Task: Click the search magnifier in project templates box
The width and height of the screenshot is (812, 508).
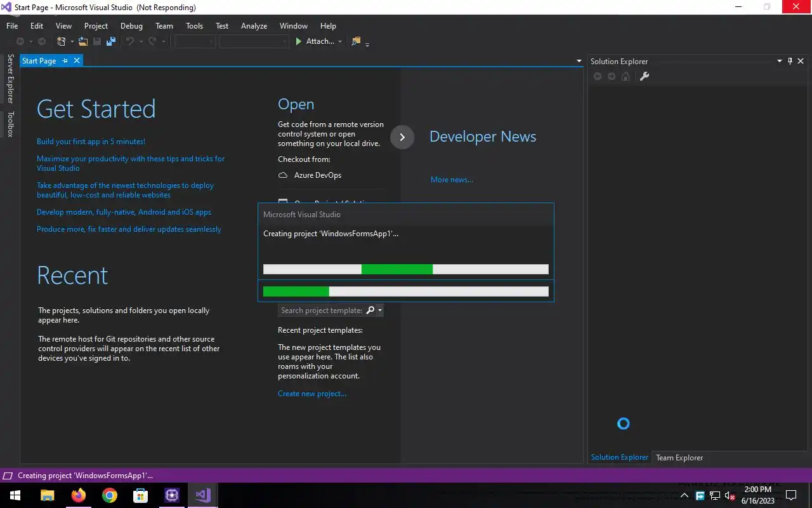Action: (x=370, y=311)
